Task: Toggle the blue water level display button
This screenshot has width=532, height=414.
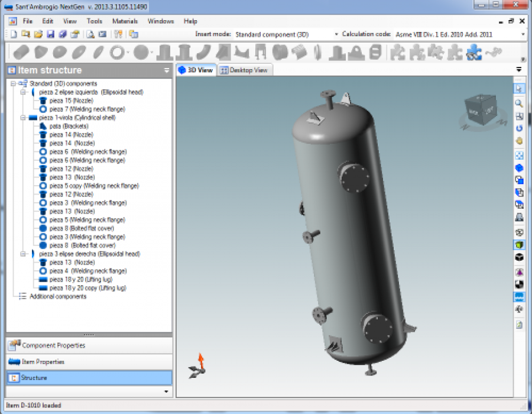Action: (x=519, y=297)
